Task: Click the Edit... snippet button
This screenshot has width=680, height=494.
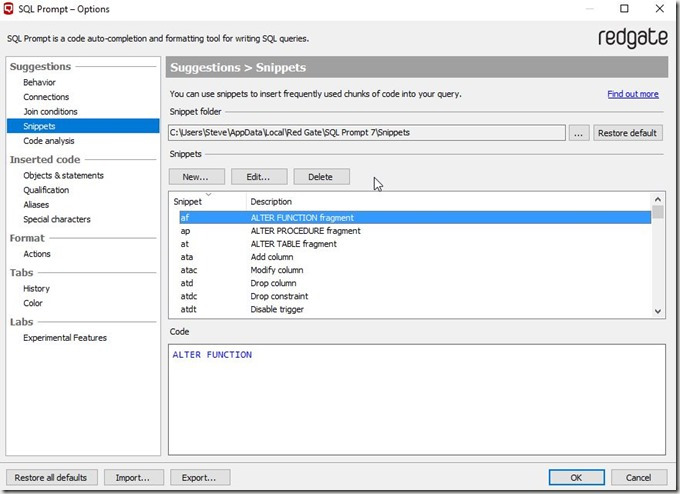Action: (x=259, y=177)
